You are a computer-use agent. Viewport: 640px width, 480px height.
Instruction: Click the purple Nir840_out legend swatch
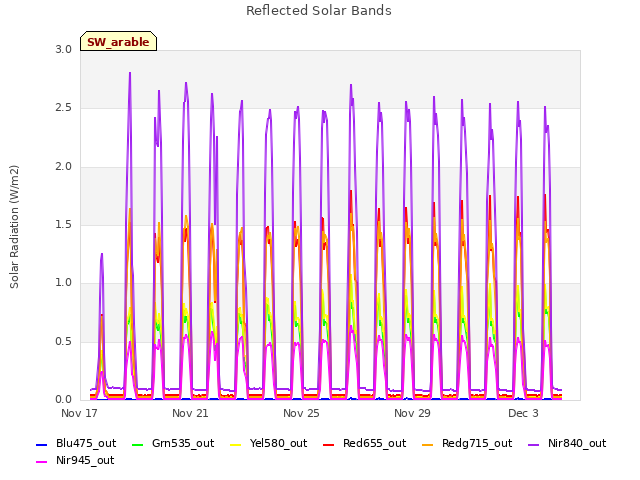tap(533, 444)
